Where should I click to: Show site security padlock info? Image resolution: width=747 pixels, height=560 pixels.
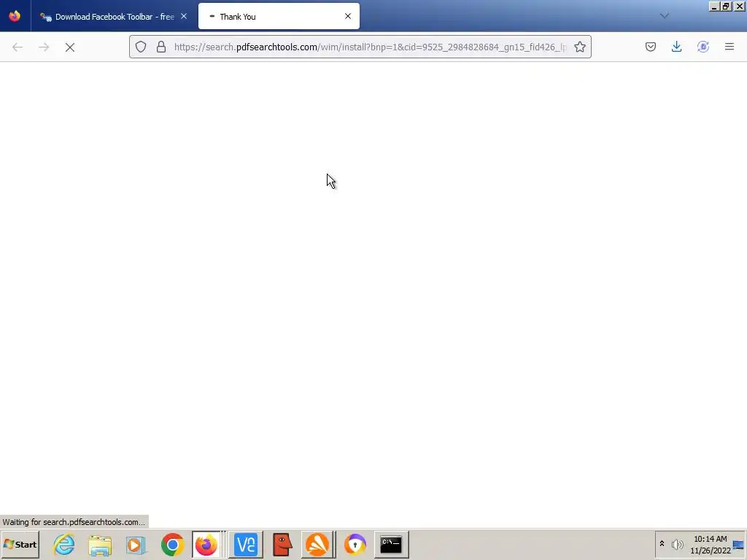click(x=161, y=47)
